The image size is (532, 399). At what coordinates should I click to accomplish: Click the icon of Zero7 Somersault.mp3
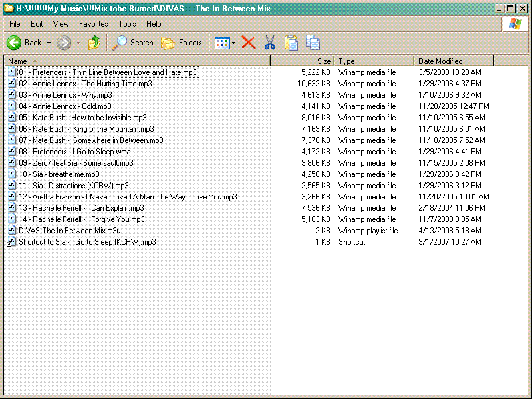[12, 163]
